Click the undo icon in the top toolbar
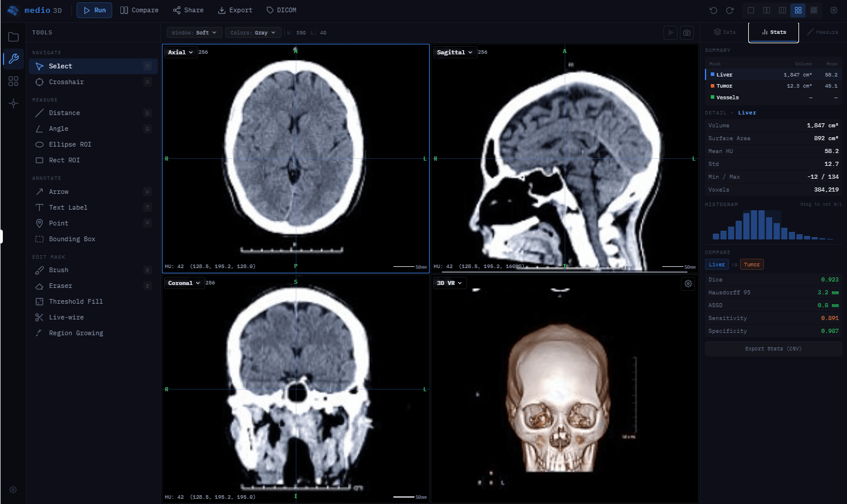The height and width of the screenshot is (504, 847). [x=712, y=10]
